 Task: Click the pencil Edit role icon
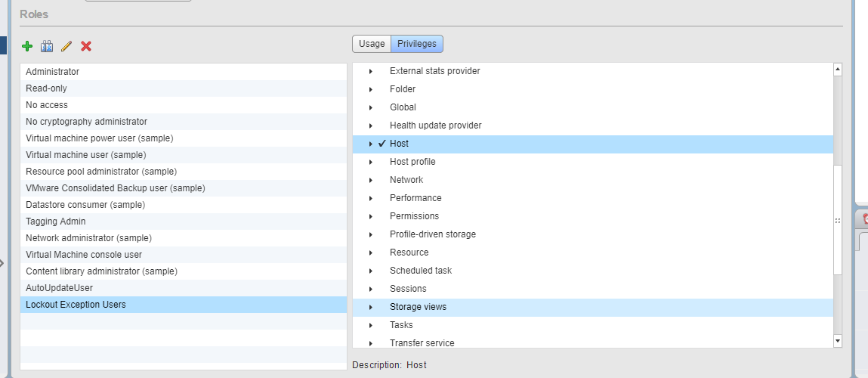(x=66, y=46)
